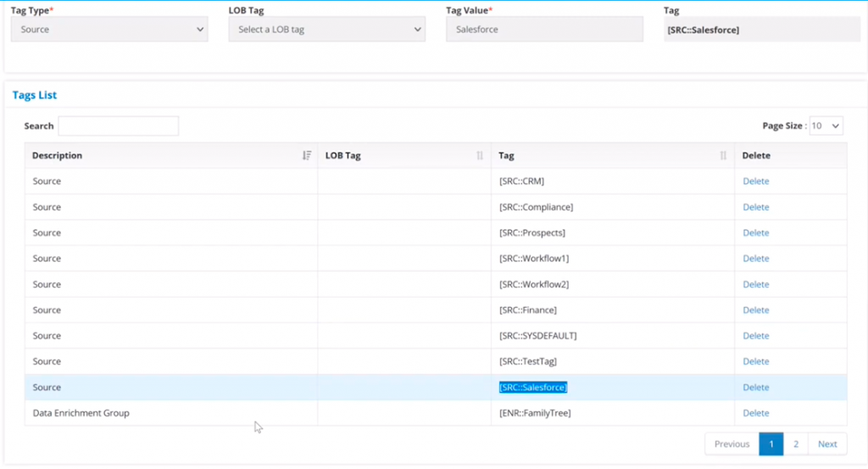This screenshot has height=469, width=868.
Task: Select page 1 in pagination
Action: click(771, 444)
